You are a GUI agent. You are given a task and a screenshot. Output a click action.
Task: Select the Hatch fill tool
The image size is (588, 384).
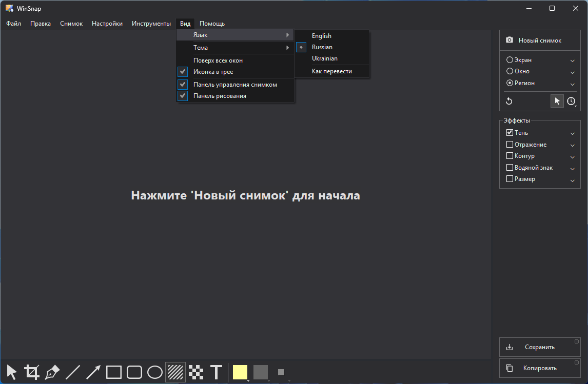click(175, 372)
